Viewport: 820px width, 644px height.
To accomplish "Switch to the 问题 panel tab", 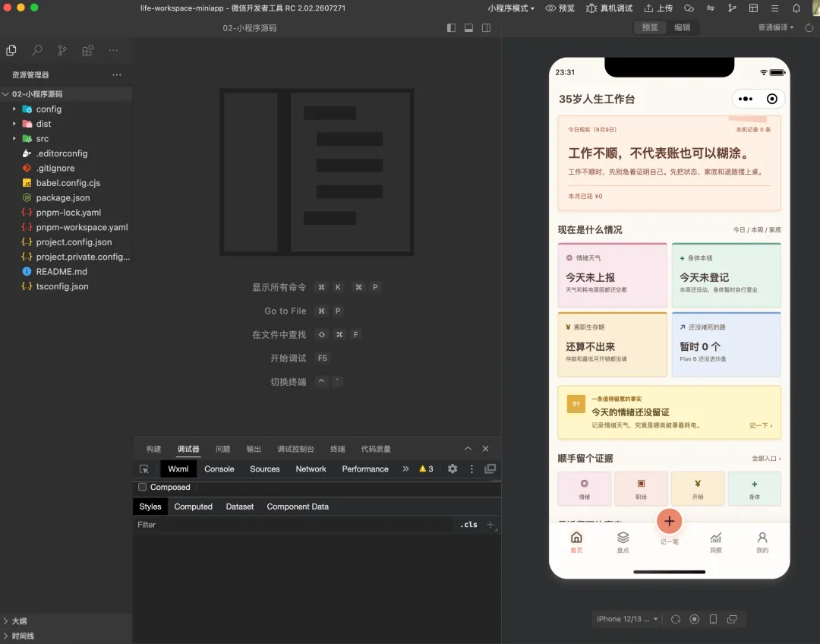I will click(x=222, y=449).
